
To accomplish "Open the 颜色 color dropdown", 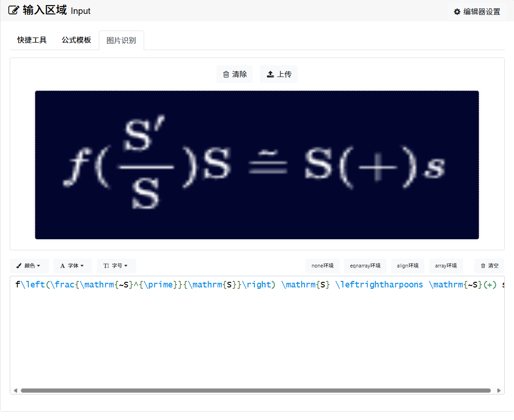I will tap(29, 266).
